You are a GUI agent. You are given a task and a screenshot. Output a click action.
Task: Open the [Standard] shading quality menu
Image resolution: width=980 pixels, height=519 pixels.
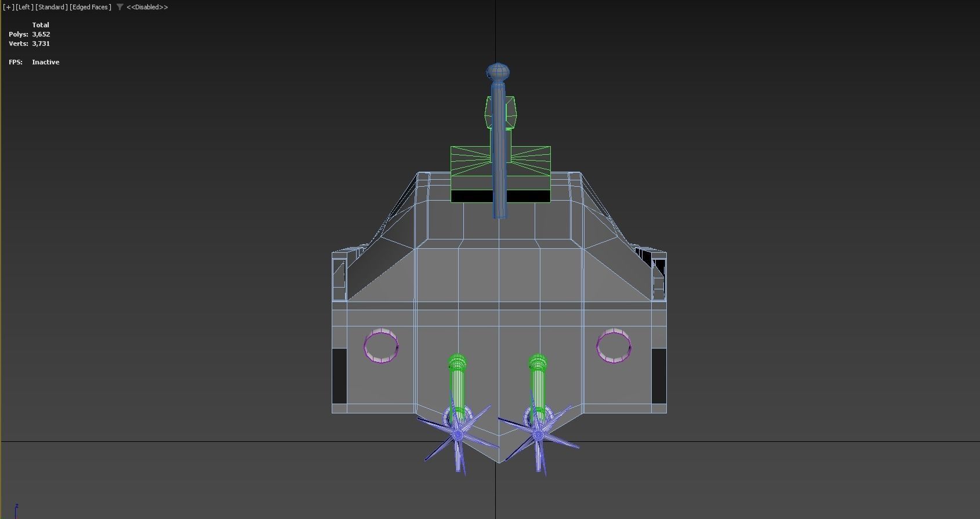51,7
